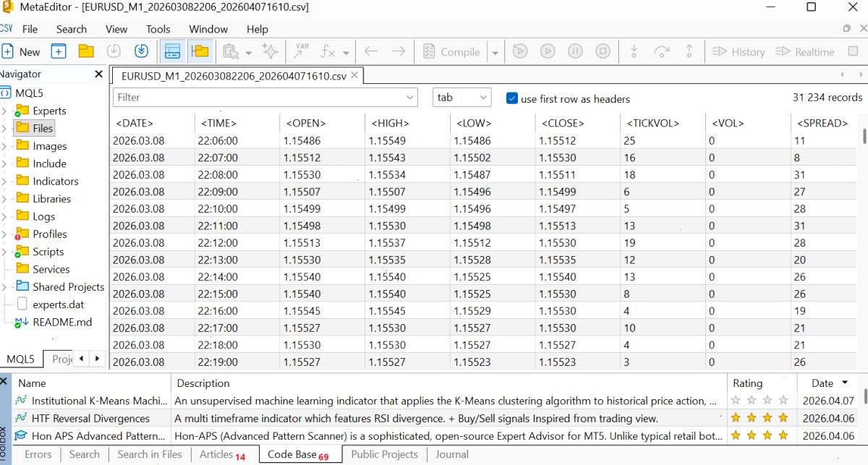Screen dimensions: 868x465
Task: Open the Compile button dropdown arrow
Action: click(x=495, y=52)
